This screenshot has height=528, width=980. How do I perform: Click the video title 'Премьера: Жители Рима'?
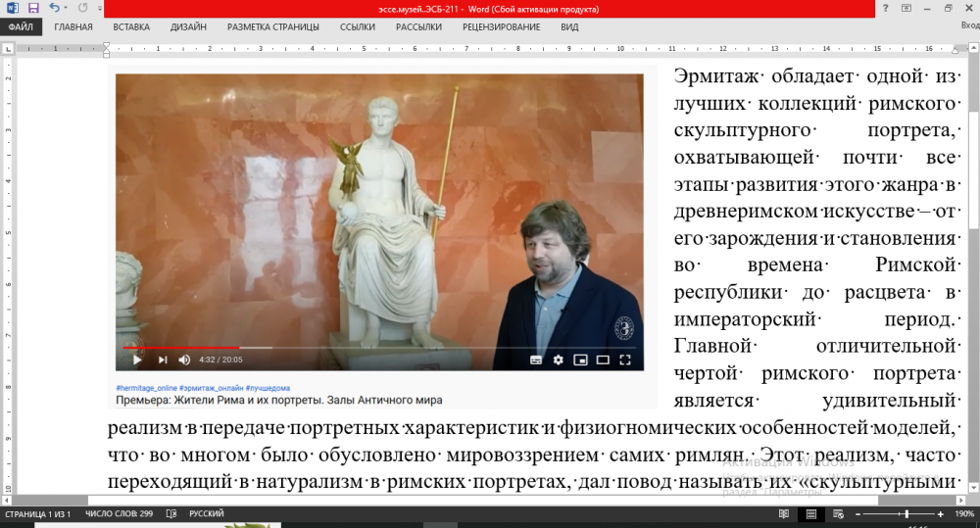click(x=278, y=400)
